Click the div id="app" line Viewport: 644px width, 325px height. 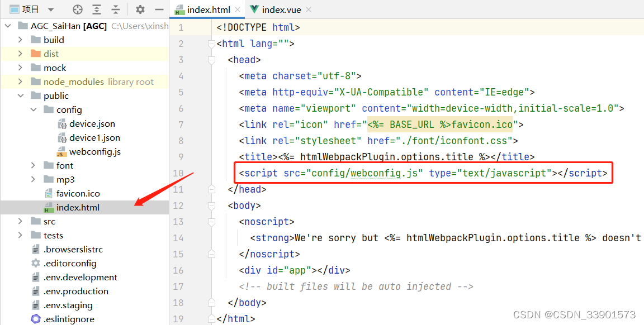[295, 270]
